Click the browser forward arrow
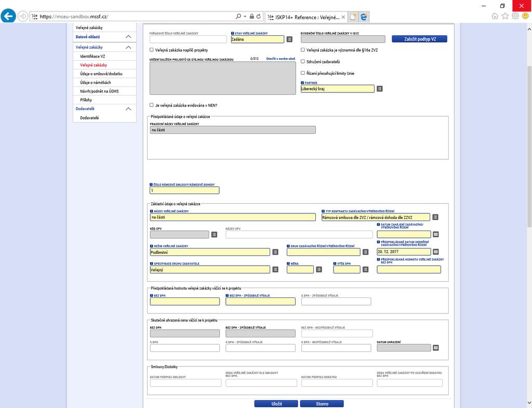532x408 pixels. pyautogui.click(x=22, y=16)
